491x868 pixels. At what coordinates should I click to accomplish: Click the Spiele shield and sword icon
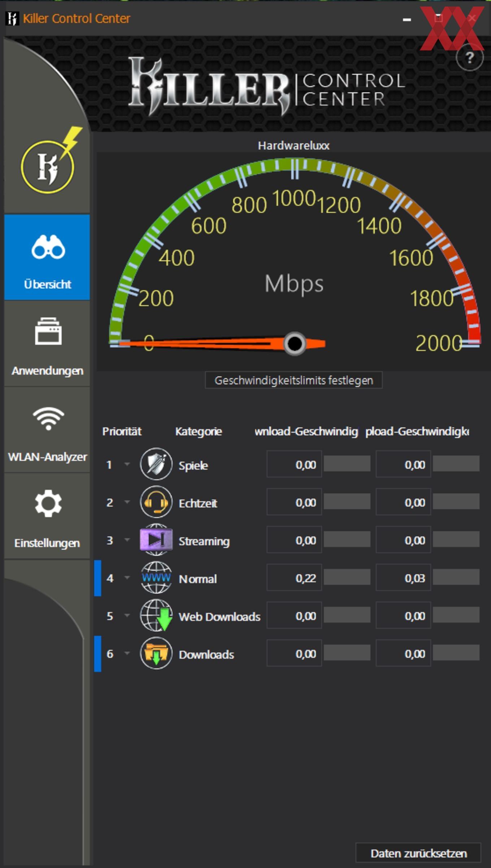(156, 464)
